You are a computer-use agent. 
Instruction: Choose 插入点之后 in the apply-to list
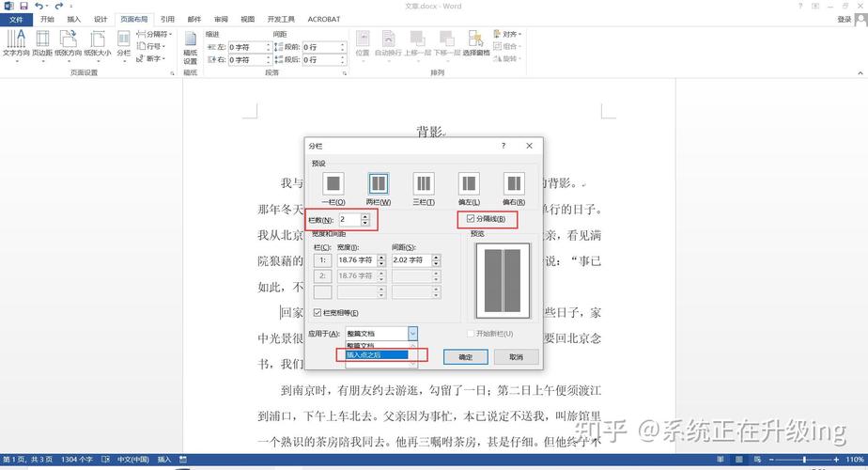pyautogui.click(x=377, y=354)
